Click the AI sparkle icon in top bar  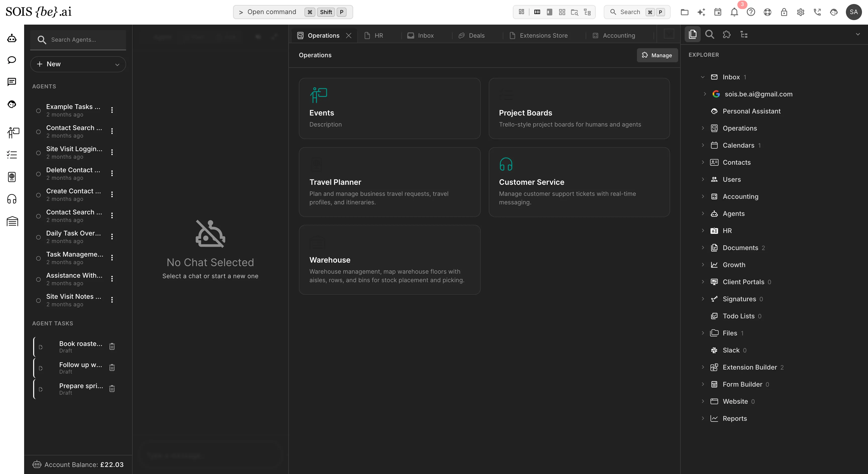point(701,12)
